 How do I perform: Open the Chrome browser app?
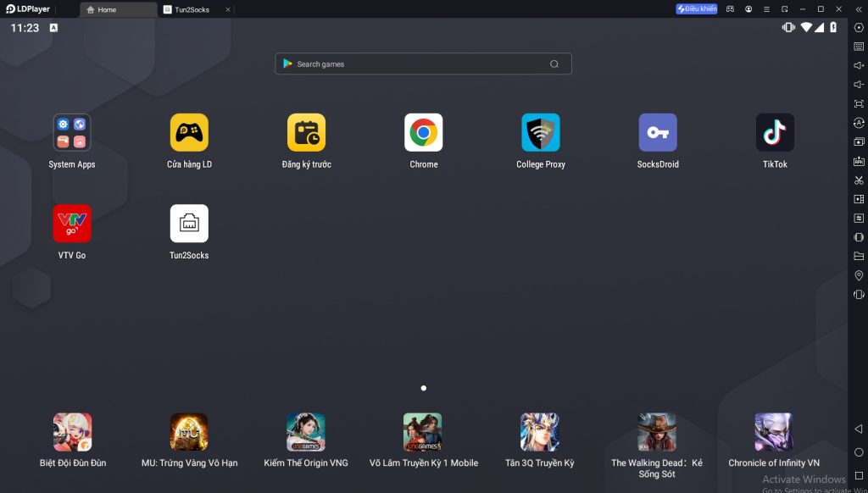(x=423, y=133)
